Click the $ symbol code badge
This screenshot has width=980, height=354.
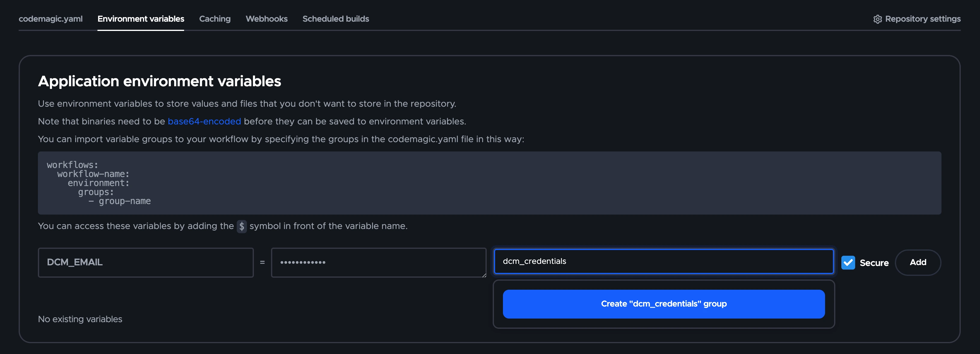point(242,226)
